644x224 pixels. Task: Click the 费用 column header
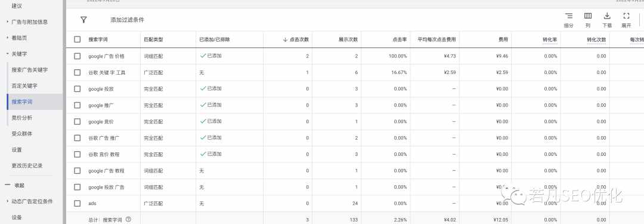503,40
